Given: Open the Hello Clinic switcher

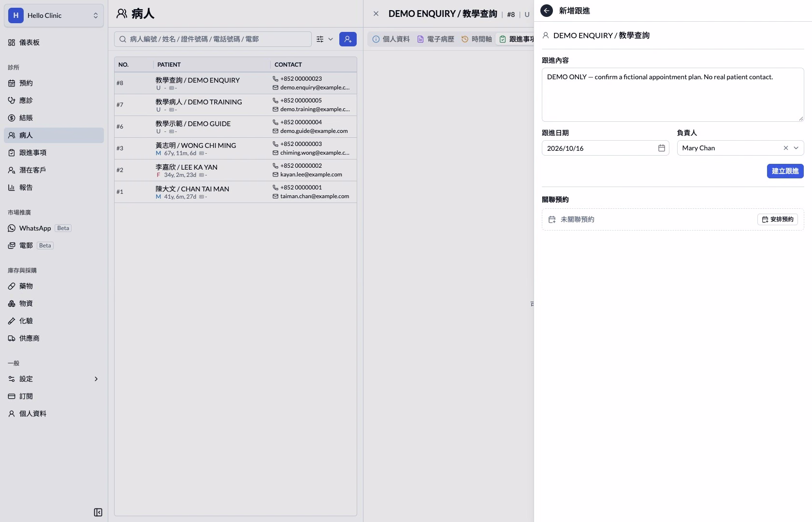Looking at the screenshot, I should click(54, 15).
